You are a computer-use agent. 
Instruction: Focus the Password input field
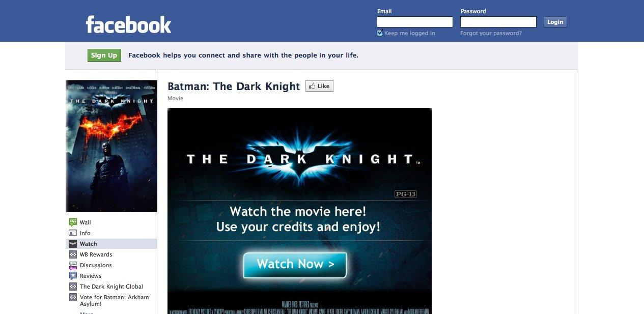498,22
